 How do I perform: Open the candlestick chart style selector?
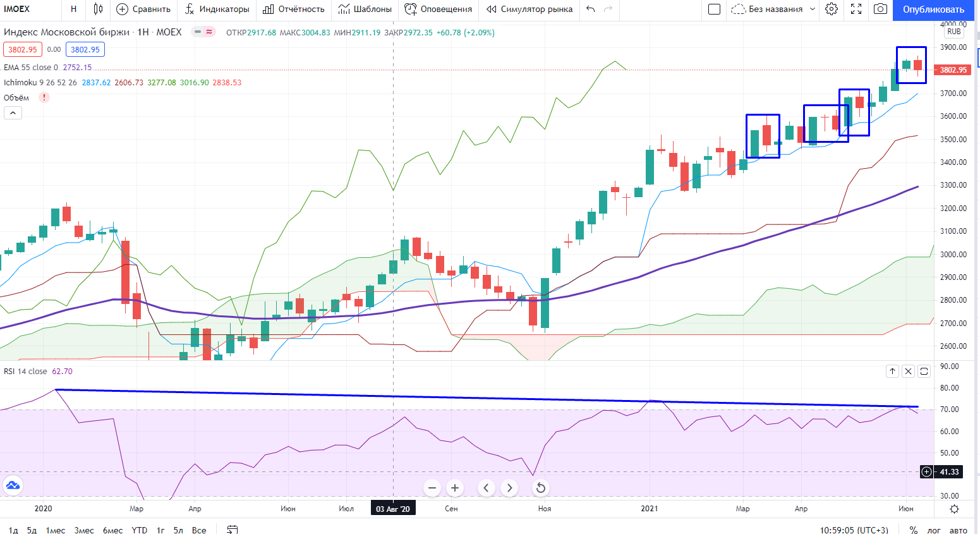[98, 9]
